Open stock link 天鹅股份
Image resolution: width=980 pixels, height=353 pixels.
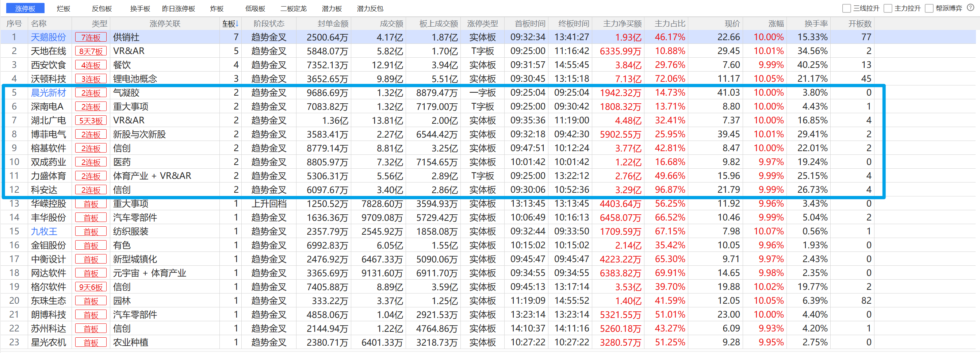pyautogui.click(x=48, y=37)
